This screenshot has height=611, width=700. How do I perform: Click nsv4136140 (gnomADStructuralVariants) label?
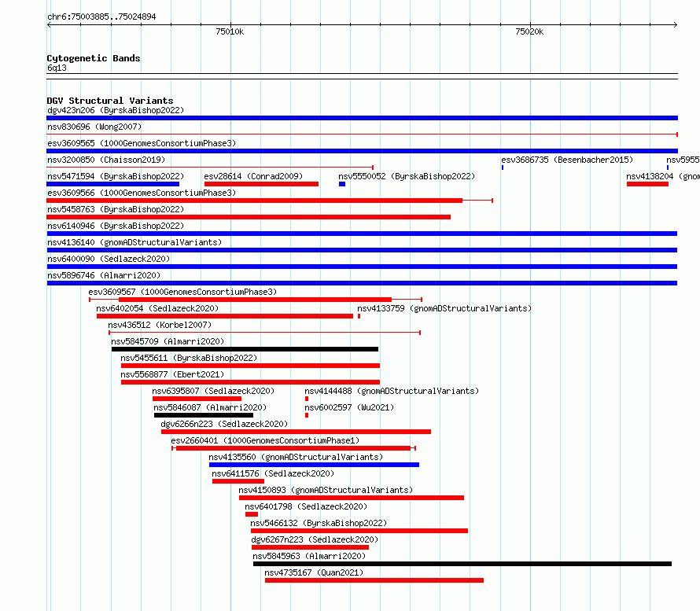tap(134, 242)
